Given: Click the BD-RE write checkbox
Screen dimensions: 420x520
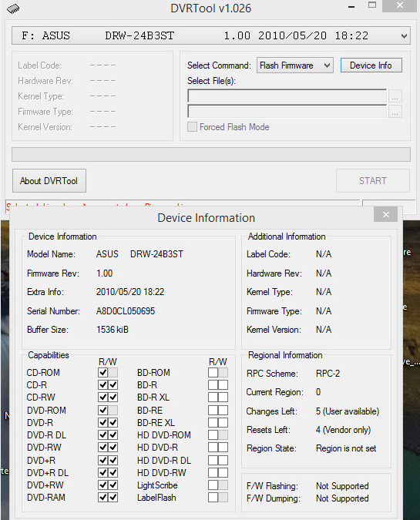Looking at the screenshot, I should click(x=223, y=411).
